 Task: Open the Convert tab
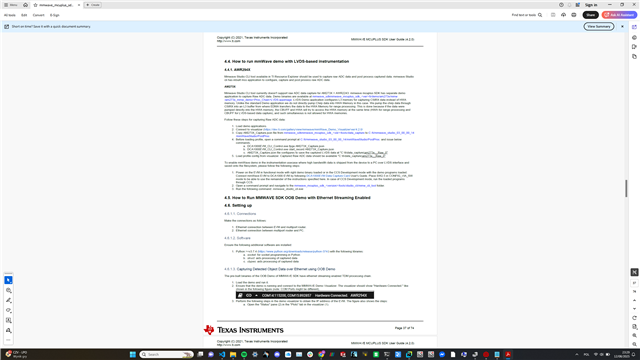(38, 15)
